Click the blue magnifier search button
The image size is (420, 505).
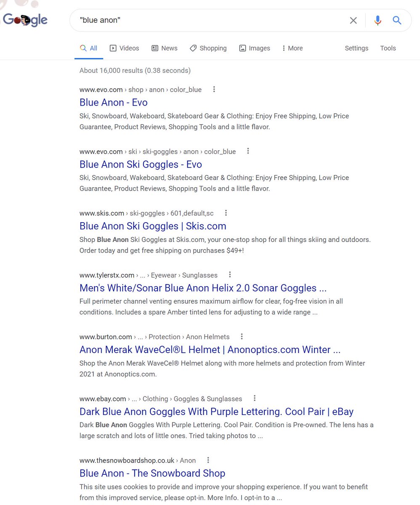coord(397,20)
